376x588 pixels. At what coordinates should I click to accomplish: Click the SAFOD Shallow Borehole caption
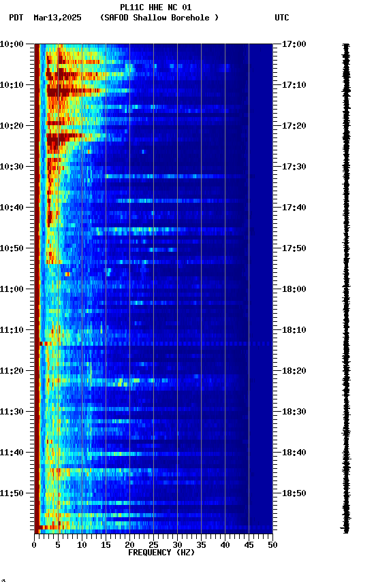coord(159,18)
